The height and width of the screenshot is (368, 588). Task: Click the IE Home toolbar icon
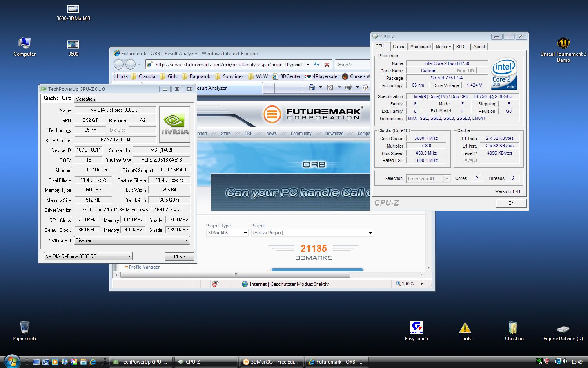click(312, 87)
